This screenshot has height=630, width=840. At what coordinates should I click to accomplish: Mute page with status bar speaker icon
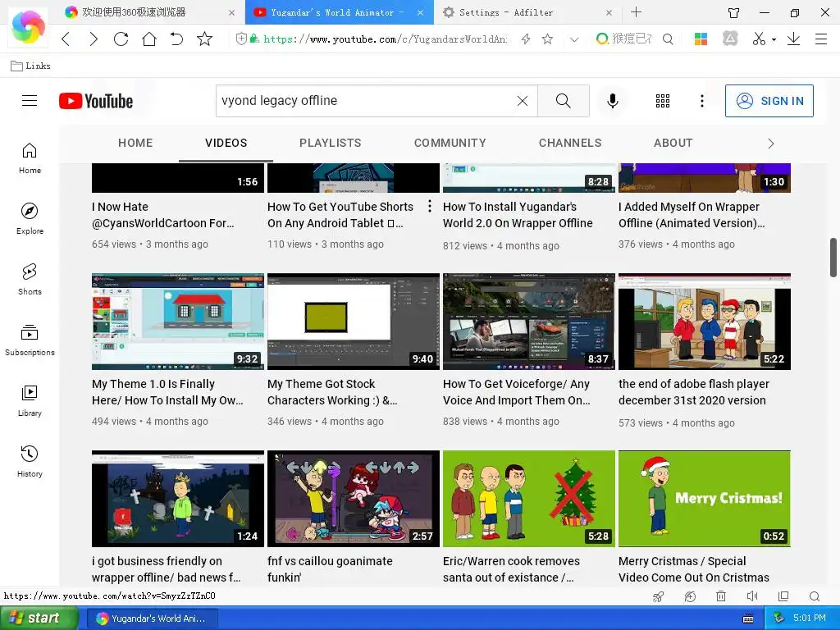752,596
